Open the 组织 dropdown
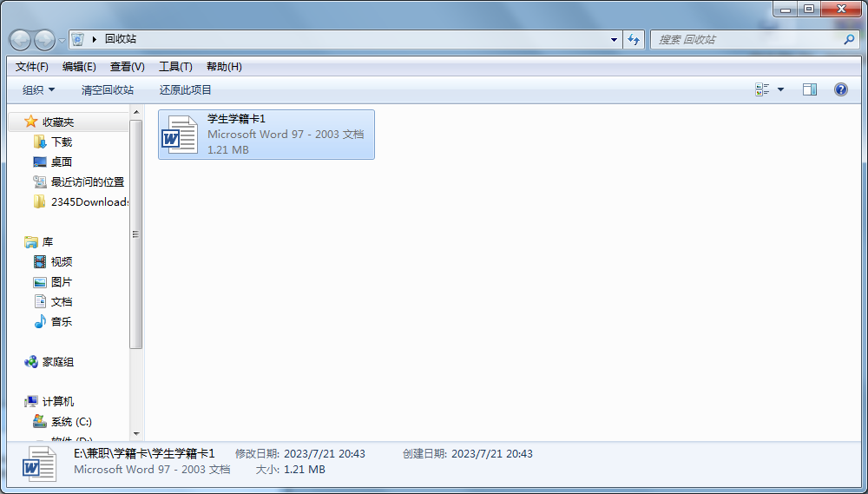Screen dimensions: 868x494 click(x=38, y=89)
